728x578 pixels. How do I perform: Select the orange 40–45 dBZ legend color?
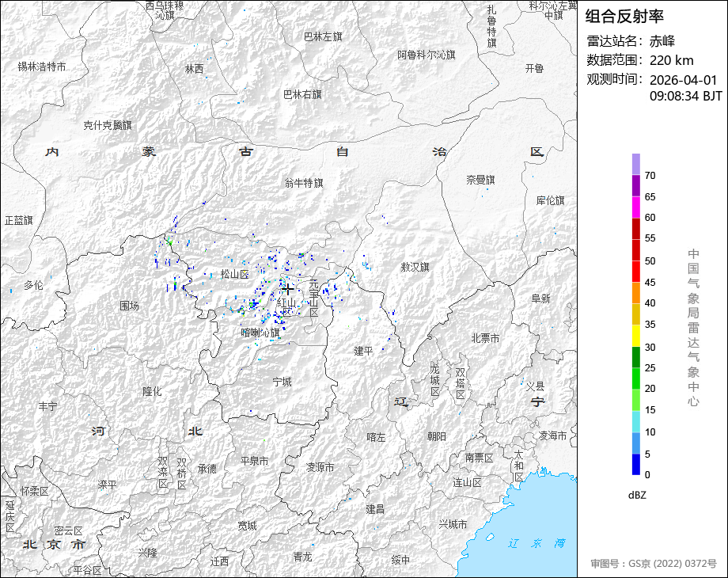point(635,293)
